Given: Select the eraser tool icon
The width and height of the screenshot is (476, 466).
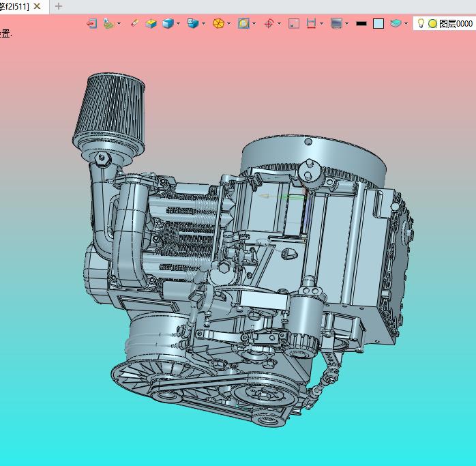Looking at the screenshot, I should [135, 23].
